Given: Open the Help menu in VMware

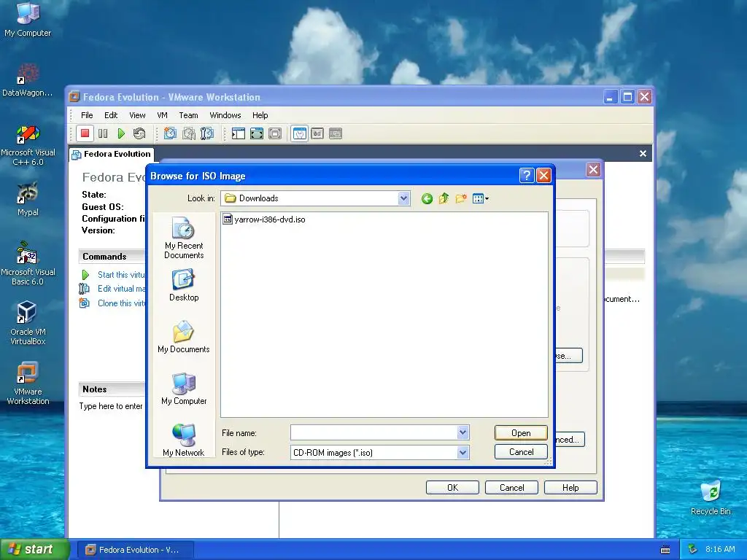Looking at the screenshot, I should coord(260,115).
